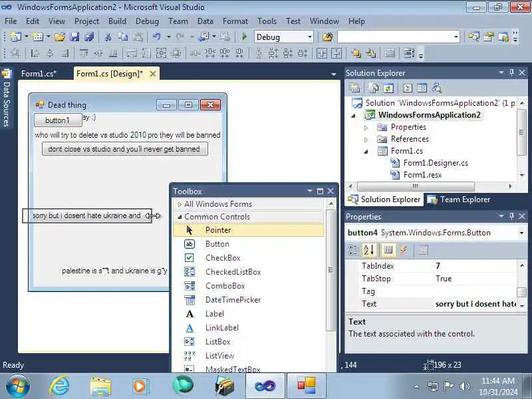
Task: Open the button4 object selector dropdown
Action: 521,233
